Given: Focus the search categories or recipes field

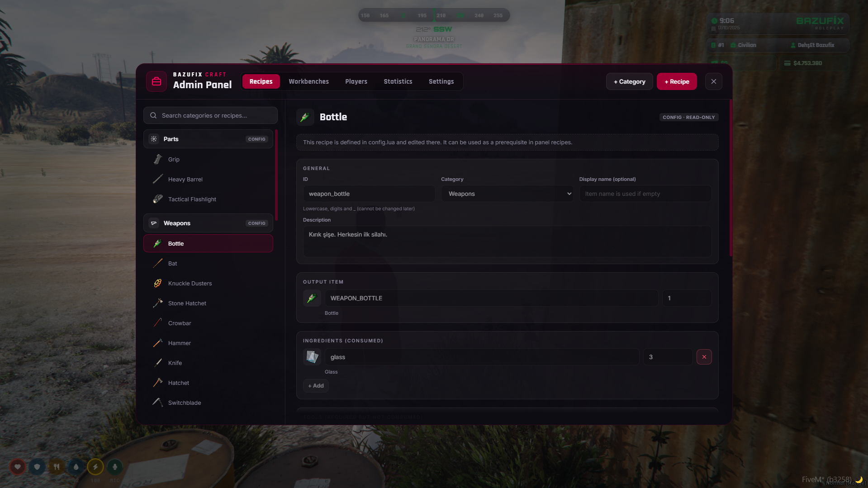Looking at the screenshot, I should tap(210, 115).
